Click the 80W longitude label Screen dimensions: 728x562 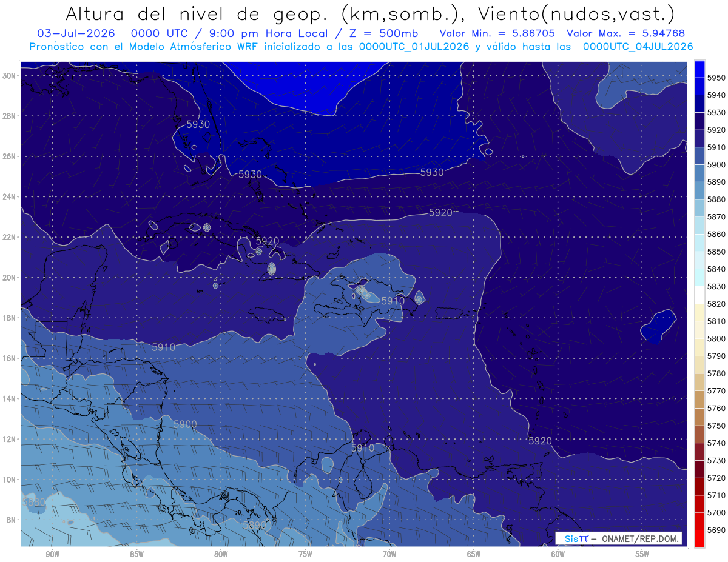tap(221, 554)
